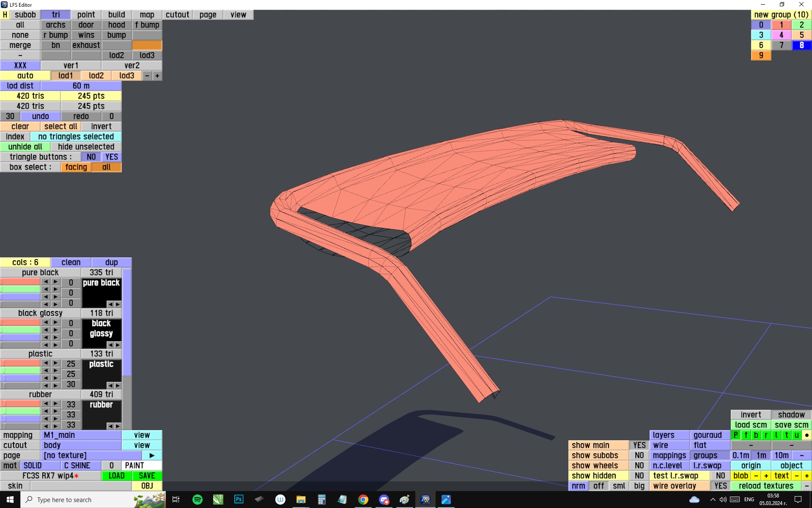Image resolution: width=812 pixels, height=508 pixels.
Task: Click the colour list vertical scrollbar
Action: click(126, 322)
